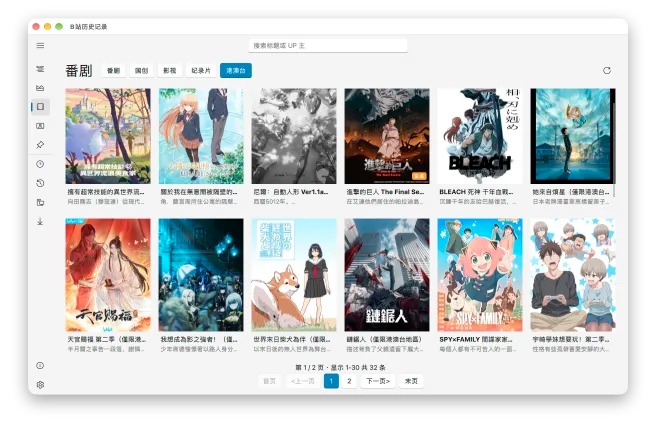Viewport: 656px width, 432px height.
Task: Switch to the 影视 filter tab
Action: tap(169, 71)
